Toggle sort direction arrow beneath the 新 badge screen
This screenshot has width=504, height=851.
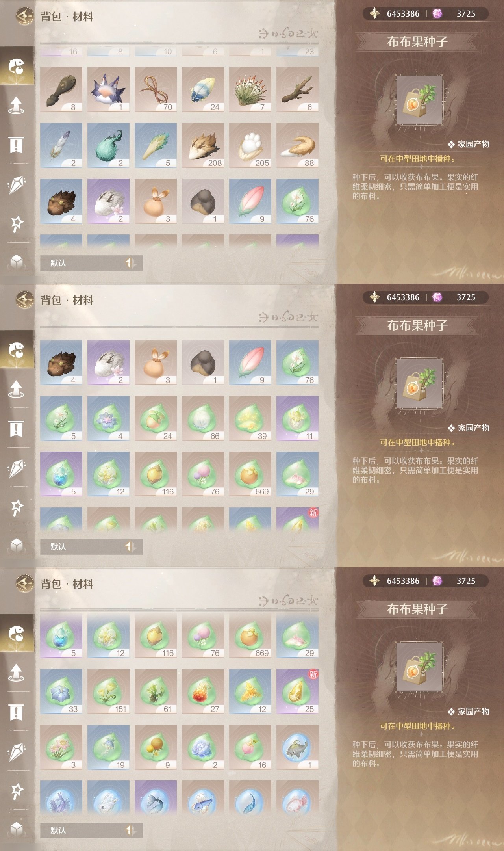(131, 546)
